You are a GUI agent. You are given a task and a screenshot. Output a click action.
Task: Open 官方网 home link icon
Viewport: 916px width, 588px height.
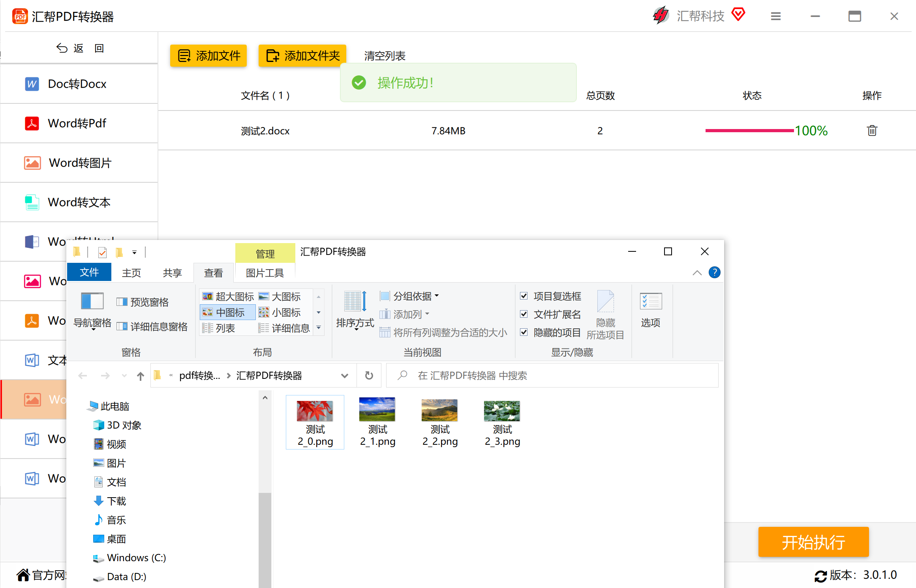23,575
